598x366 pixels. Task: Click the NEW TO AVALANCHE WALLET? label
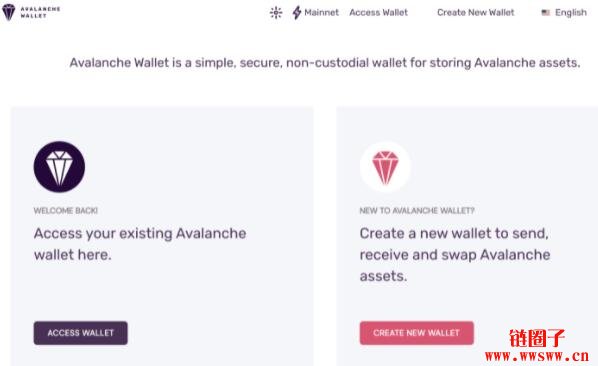pyautogui.click(x=417, y=210)
